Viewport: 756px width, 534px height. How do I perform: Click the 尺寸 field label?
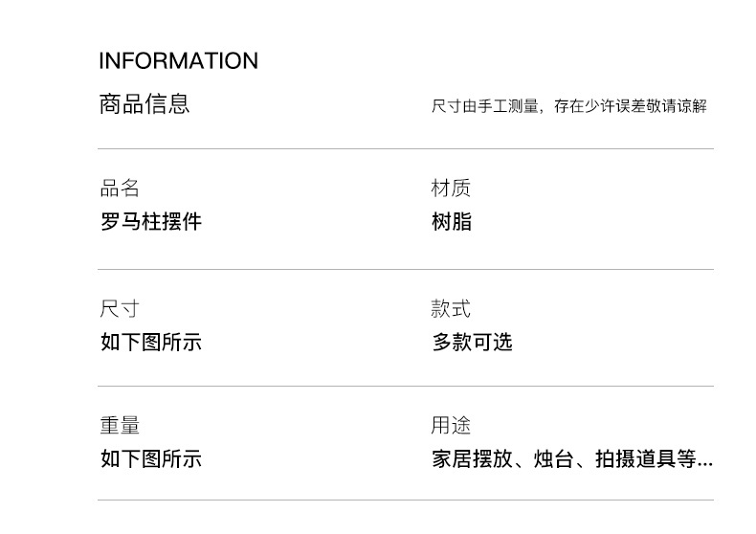click(x=120, y=309)
